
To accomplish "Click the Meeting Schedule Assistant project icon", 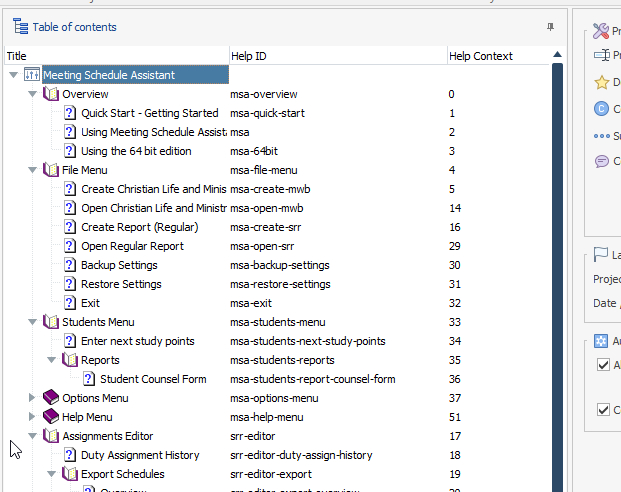I will coord(32,74).
